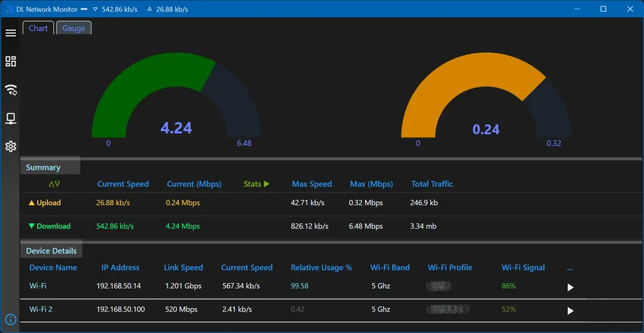
Task: Click download current speed 542.86 kb/s in Summary
Action: coord(115,226)
